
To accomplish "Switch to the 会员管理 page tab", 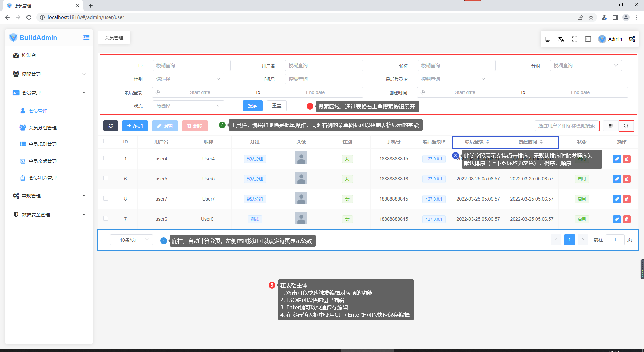I will (x=114, y=37).
